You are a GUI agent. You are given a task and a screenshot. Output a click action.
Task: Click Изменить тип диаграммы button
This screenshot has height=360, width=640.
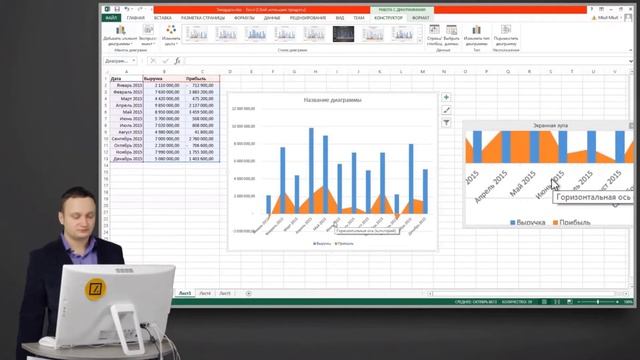(476, 35)
